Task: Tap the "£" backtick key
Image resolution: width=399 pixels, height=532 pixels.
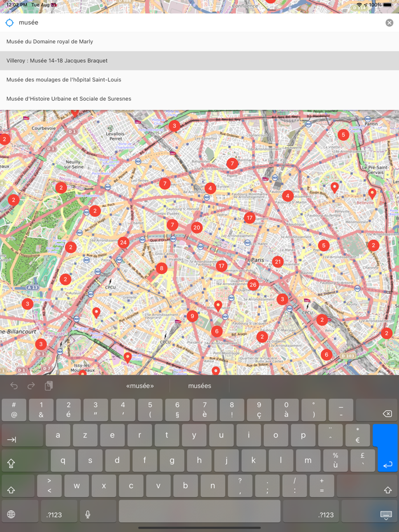Action: (363, 460)
